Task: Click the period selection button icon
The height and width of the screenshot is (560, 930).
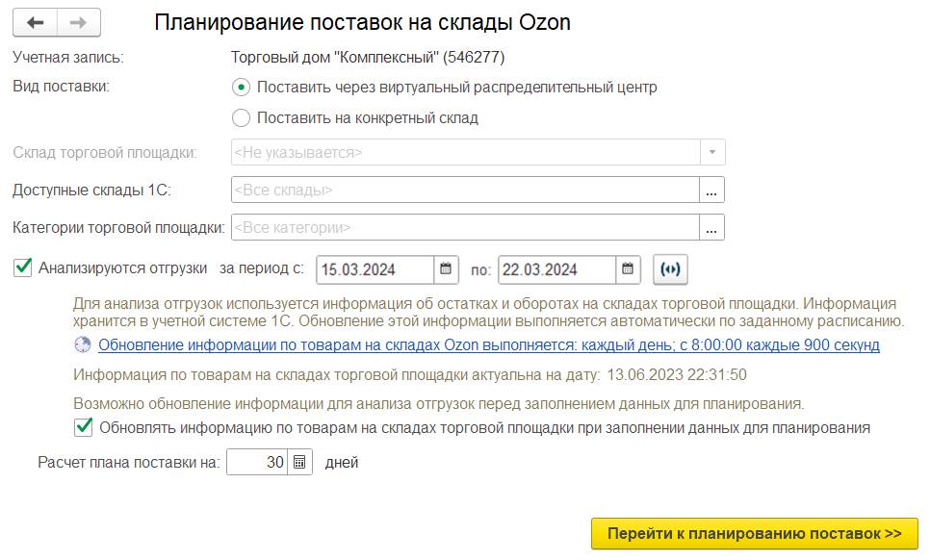Action: tap(671, 269)
